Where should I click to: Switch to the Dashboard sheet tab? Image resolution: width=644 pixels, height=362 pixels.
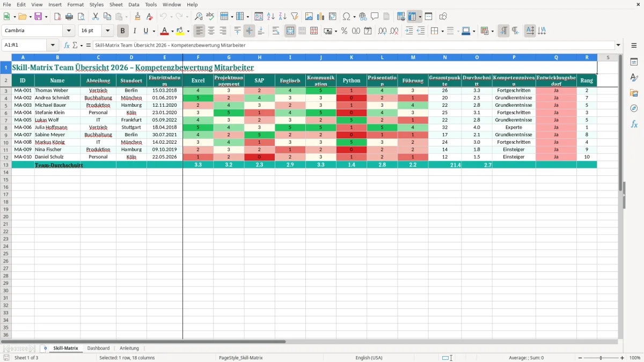[98, 348]
